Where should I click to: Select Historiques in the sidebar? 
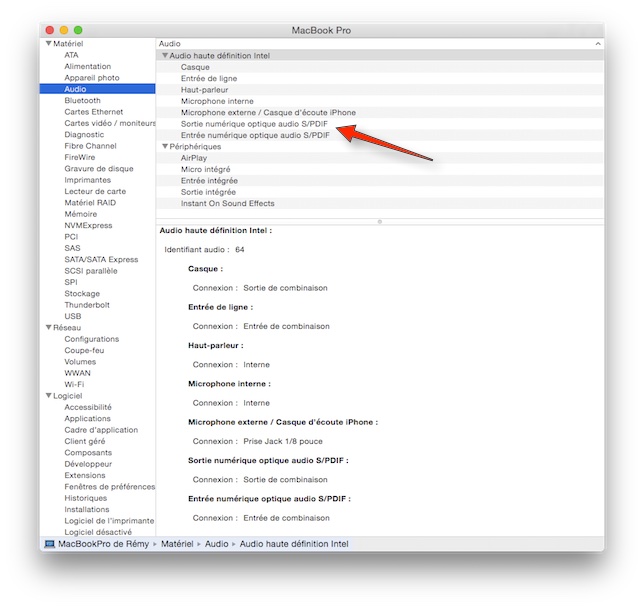coord(85,498)
